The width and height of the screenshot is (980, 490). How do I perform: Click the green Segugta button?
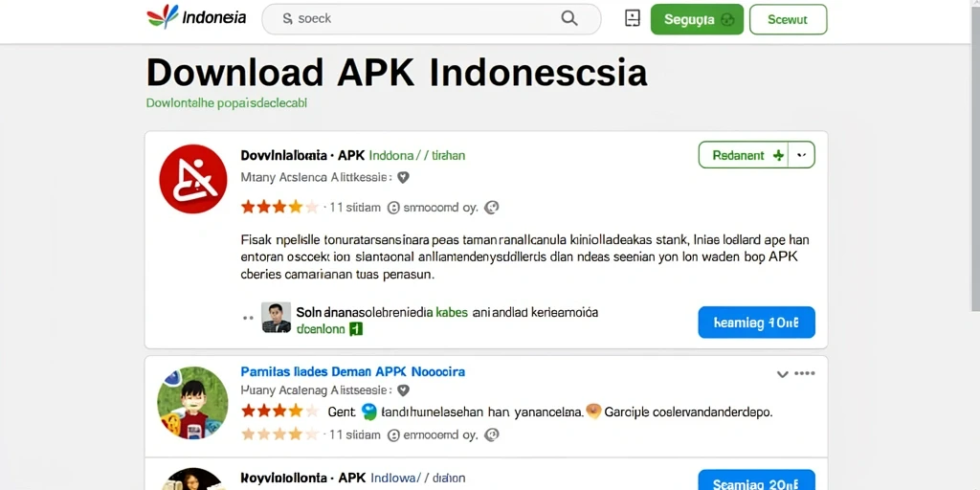(x=697, y=19)
